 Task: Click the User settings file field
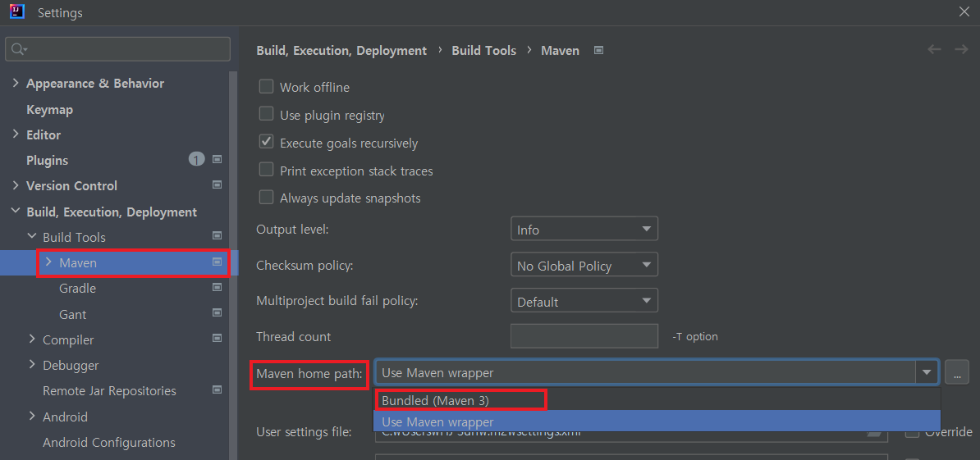click(x=631, y=432)
